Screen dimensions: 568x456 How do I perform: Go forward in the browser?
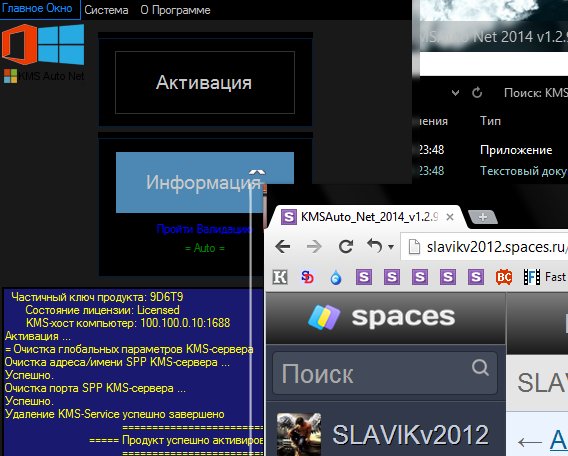[314, 247]
